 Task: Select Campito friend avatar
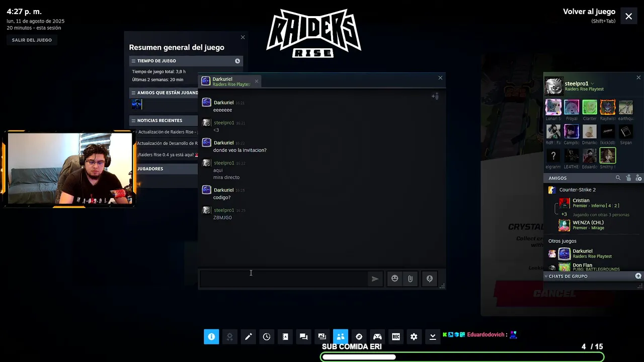tap(572, 131)
